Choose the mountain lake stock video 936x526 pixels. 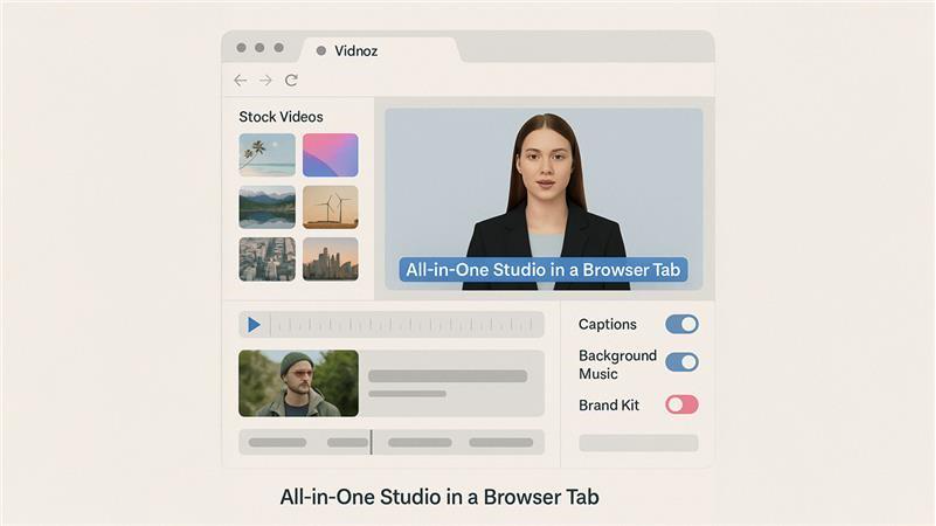click(x=267, y=207)
